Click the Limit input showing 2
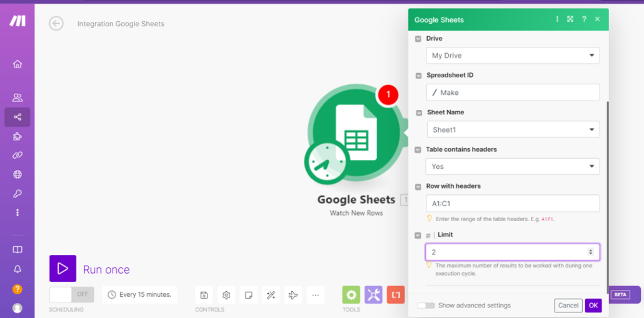 coord(513,252)
